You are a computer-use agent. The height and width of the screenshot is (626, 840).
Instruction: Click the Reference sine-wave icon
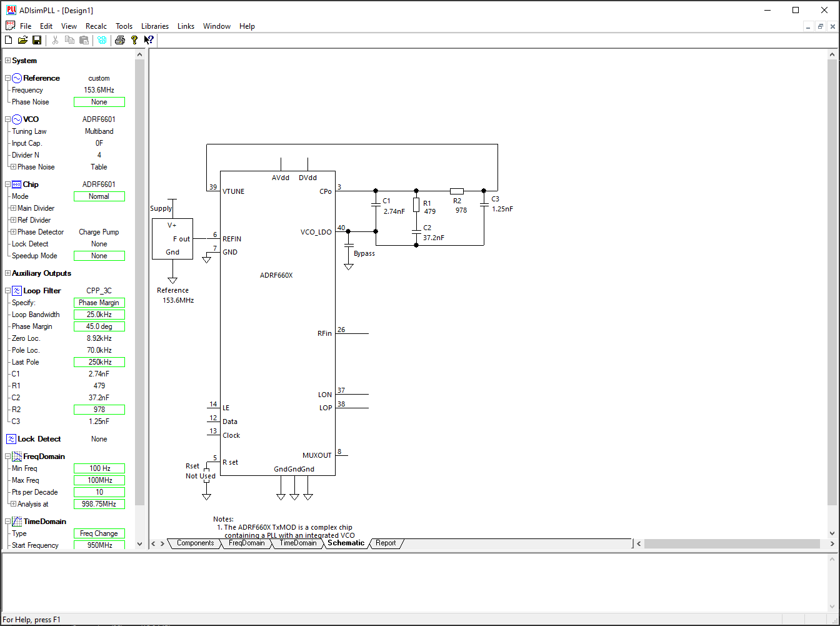pyautogui.click(x=17, y=78)
